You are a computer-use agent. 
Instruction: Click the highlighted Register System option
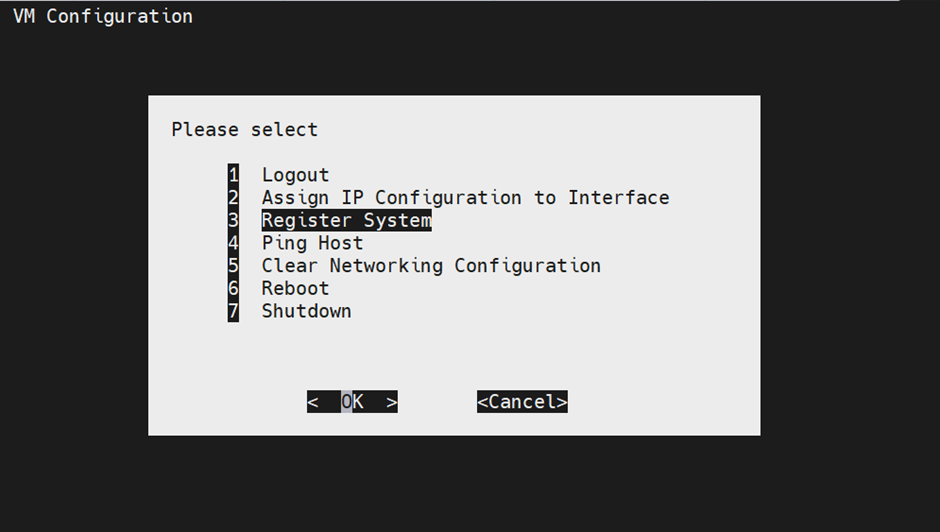click(346, 221)
